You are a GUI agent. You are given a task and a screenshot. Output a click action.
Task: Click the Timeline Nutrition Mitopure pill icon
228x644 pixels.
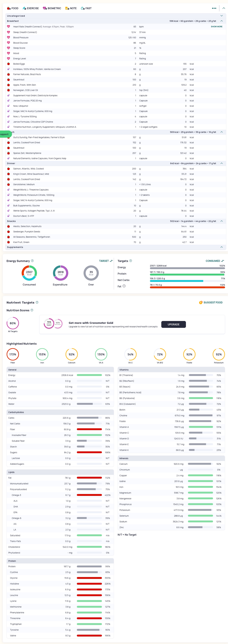pyautogui.click(x=9, y=127)
